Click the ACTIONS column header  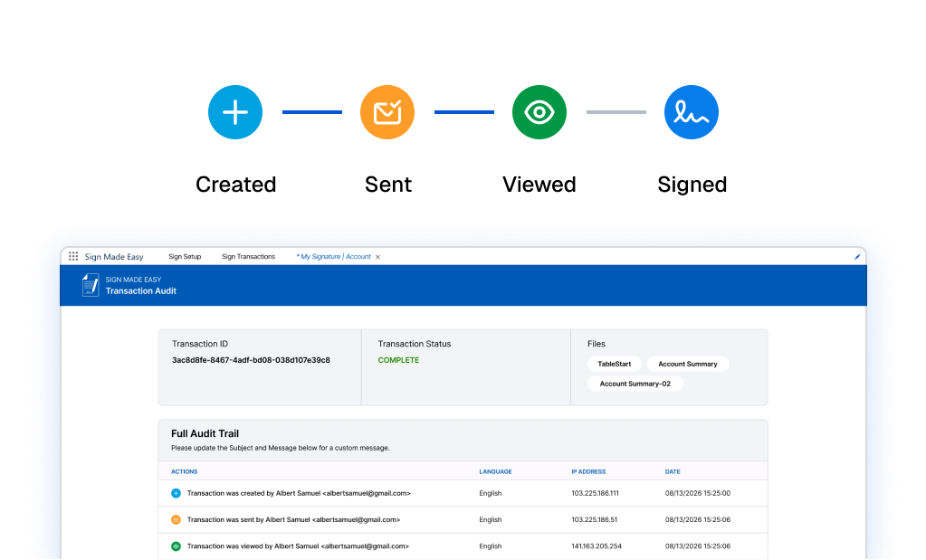tap(185, 471)
